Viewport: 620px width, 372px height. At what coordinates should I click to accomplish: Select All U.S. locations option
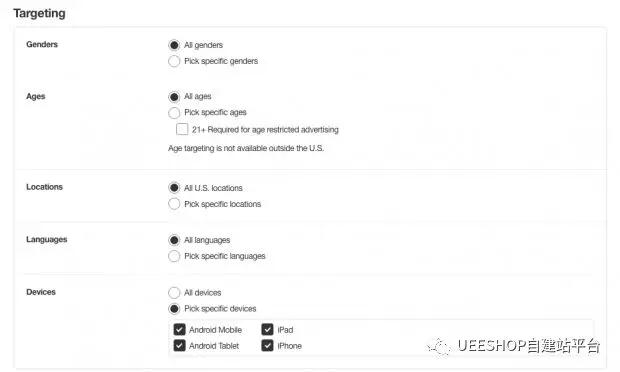[x=174, y=188]
